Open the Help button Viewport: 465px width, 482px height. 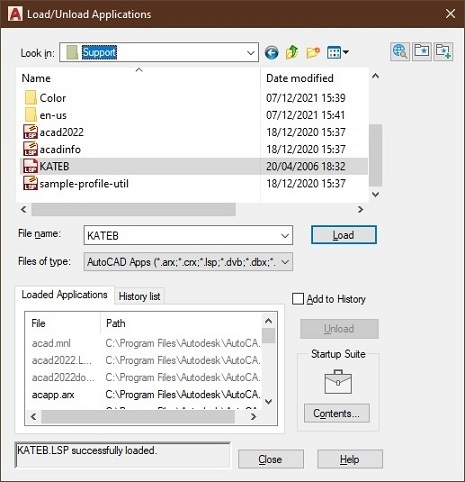pyautogui.click(x=350, y=459)
